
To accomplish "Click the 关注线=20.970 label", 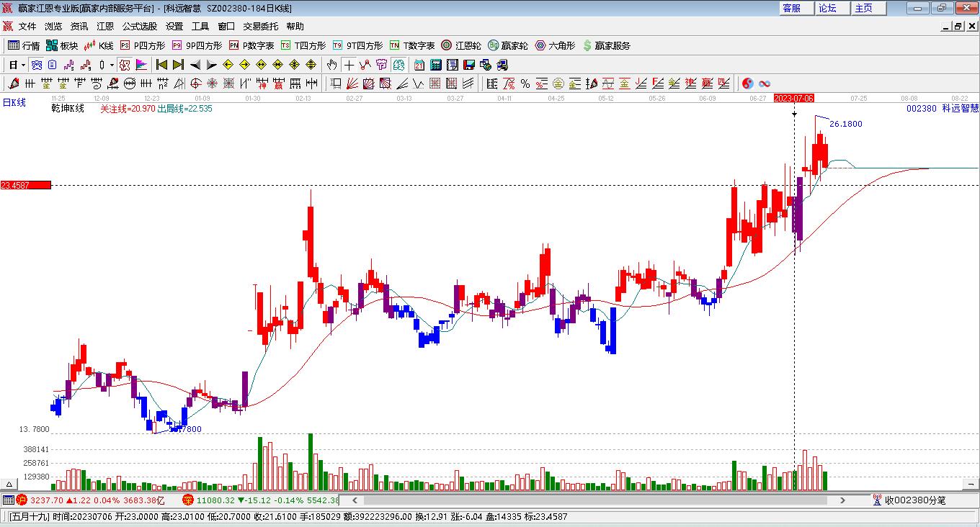I will click(128, 109).
